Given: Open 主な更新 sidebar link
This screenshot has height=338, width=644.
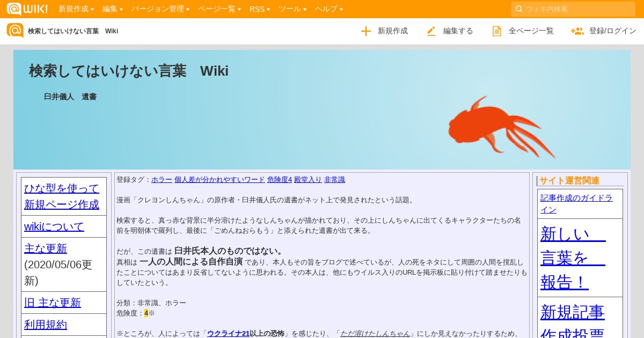Looking at the screenshot, I should pyautogui.click(x=46, y=248).
